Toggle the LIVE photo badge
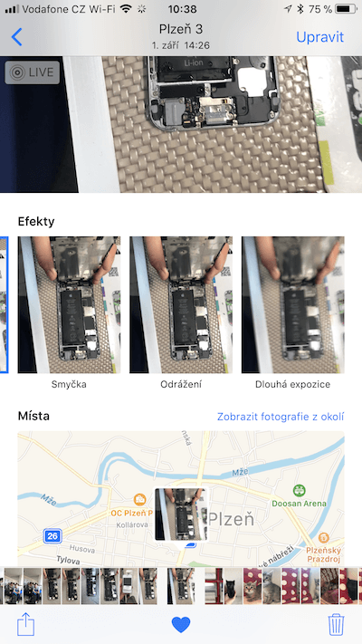 click(33, 72)
